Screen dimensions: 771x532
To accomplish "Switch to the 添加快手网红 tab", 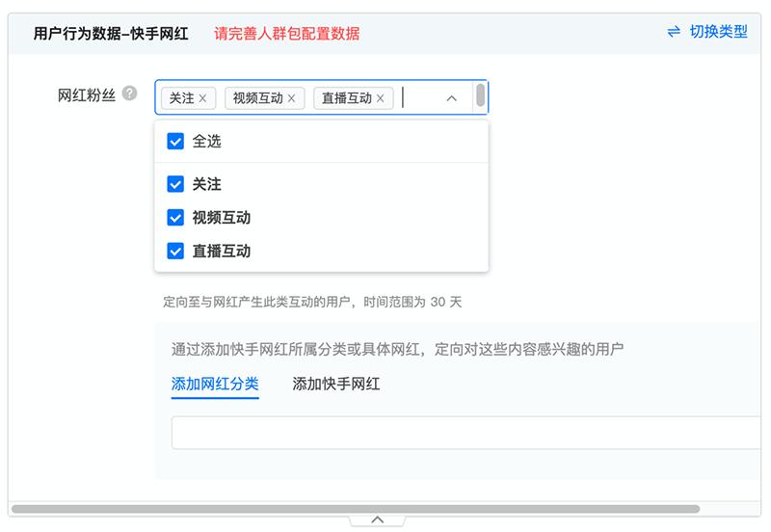I will coord(336,384).
